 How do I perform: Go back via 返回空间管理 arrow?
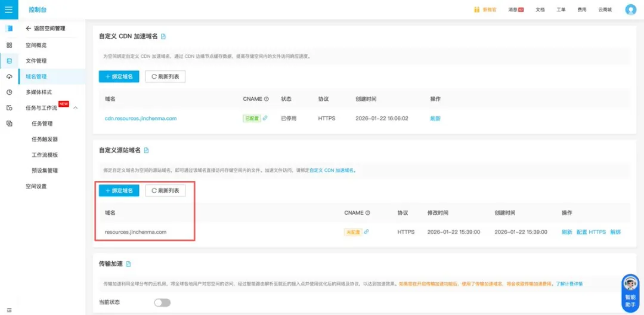pos(28,29)
